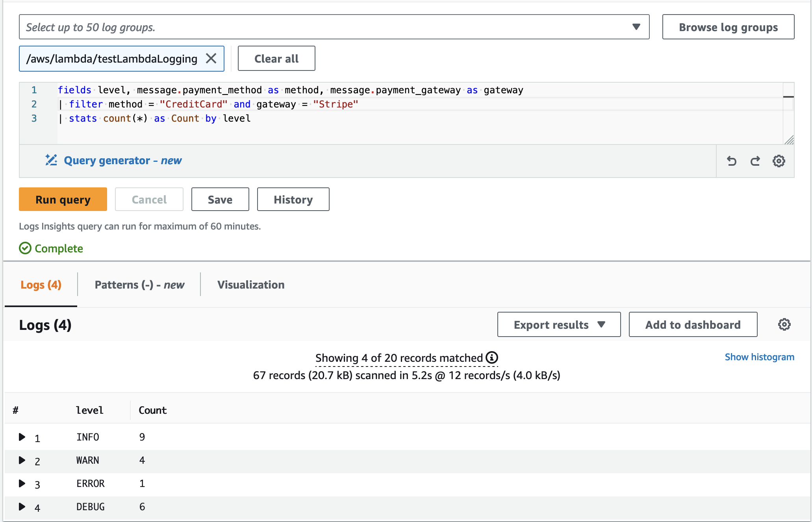This screenshot has height=522, width=812.
Task: Remove the testLambdaLogging log group chip
Action: 211,59
